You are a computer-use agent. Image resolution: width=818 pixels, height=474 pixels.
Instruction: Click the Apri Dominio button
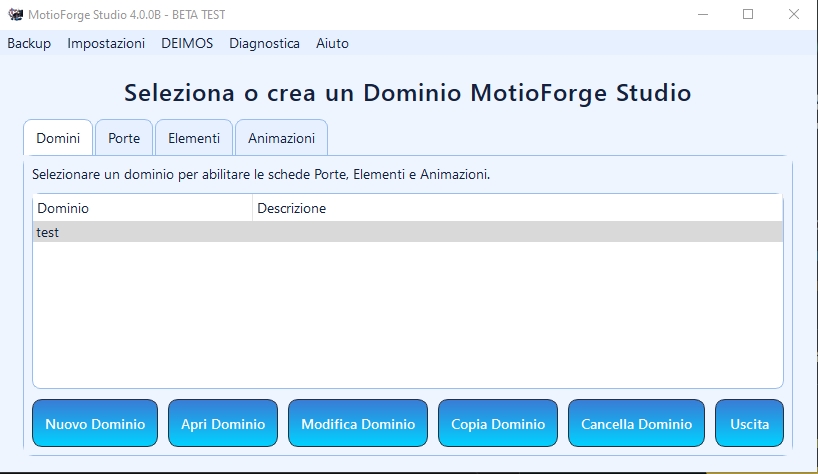[x=223, y=423]
